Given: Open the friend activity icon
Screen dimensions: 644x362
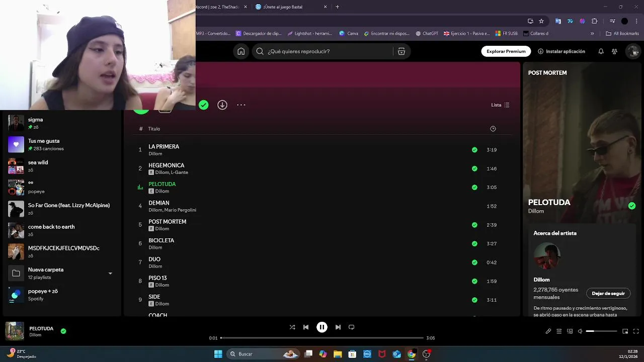Looking at the screenshot, I should (x=614, y=51).
